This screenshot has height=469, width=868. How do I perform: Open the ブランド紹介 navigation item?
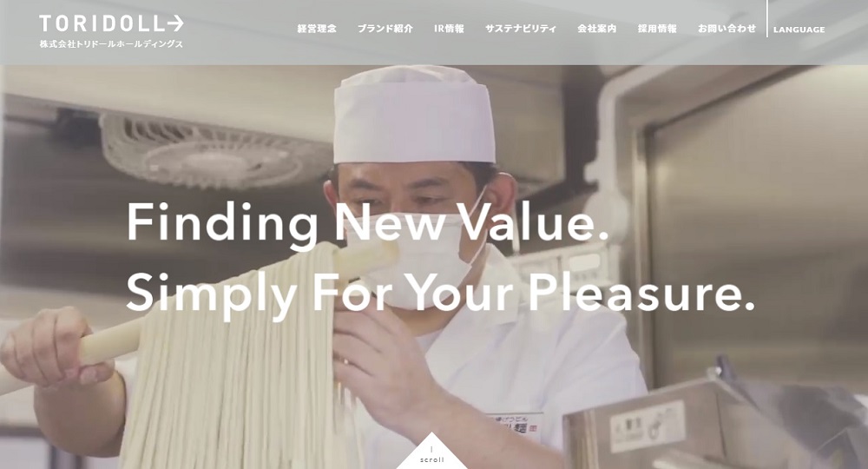385,29
